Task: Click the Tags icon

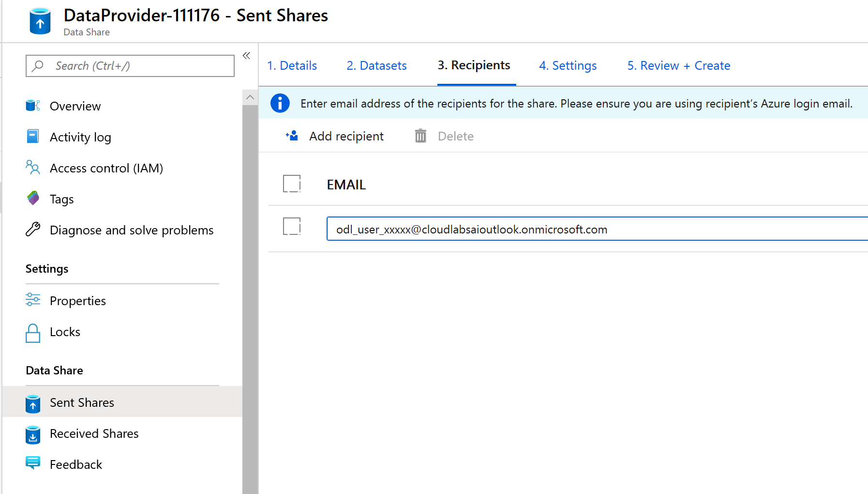Action: pos(33,199)
